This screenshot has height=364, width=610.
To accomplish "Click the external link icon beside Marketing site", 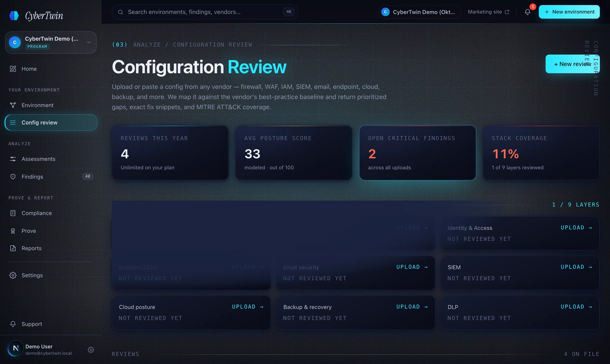I will [x=507, y=12].
